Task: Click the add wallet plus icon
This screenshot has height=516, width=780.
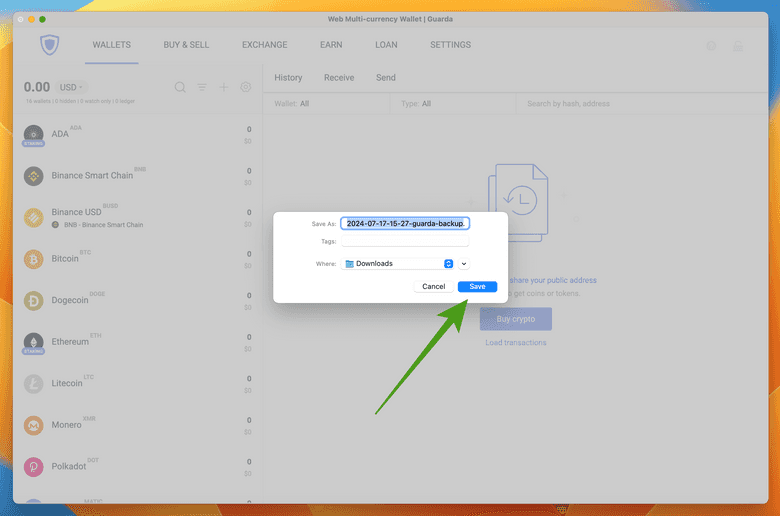Action: [224, 87]
